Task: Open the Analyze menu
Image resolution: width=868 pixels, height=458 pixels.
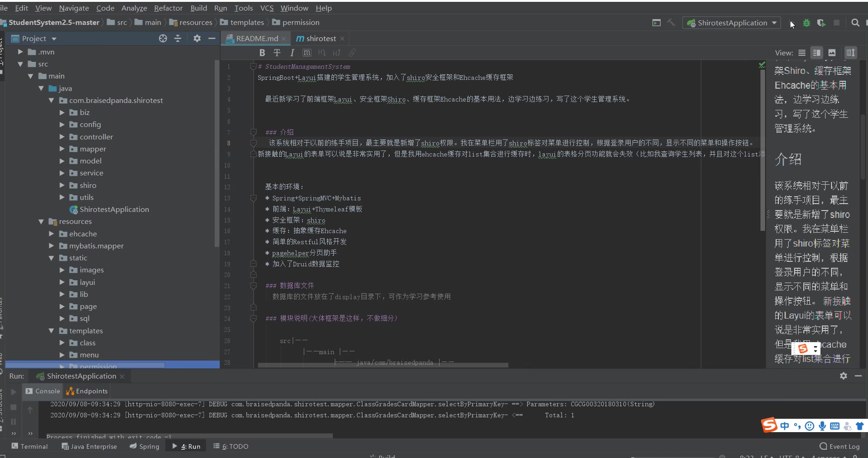Action: pyautogui.click(x=134, y=8)
